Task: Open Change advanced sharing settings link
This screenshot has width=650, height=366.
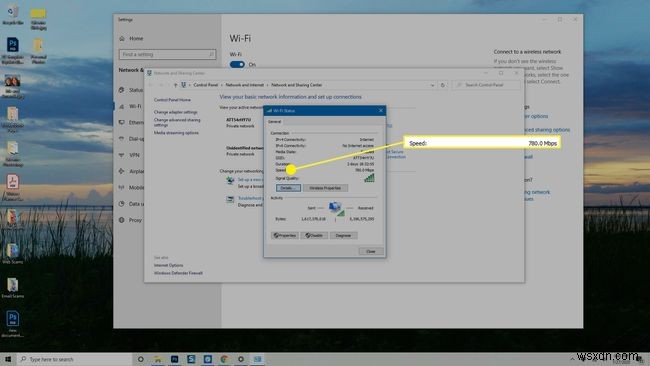Action: tap(177, 122)
